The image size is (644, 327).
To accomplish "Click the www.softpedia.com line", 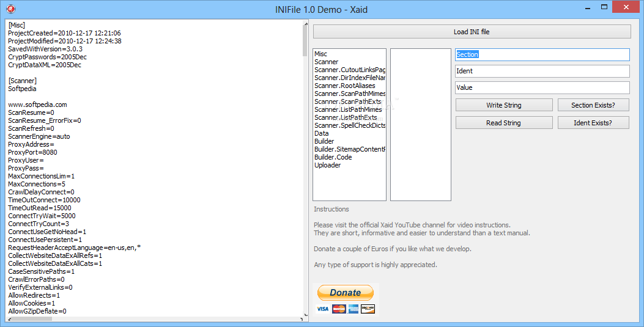I will tap(37, 105).
